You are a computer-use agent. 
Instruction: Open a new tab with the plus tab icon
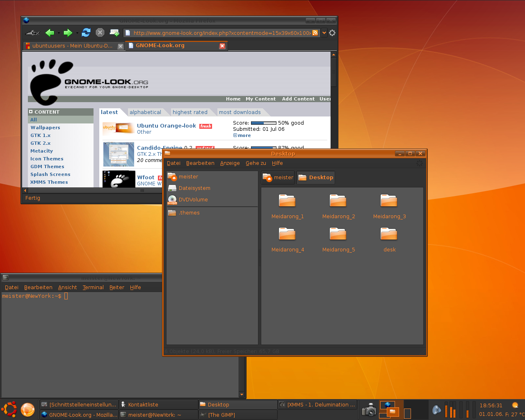pos(114,32)
